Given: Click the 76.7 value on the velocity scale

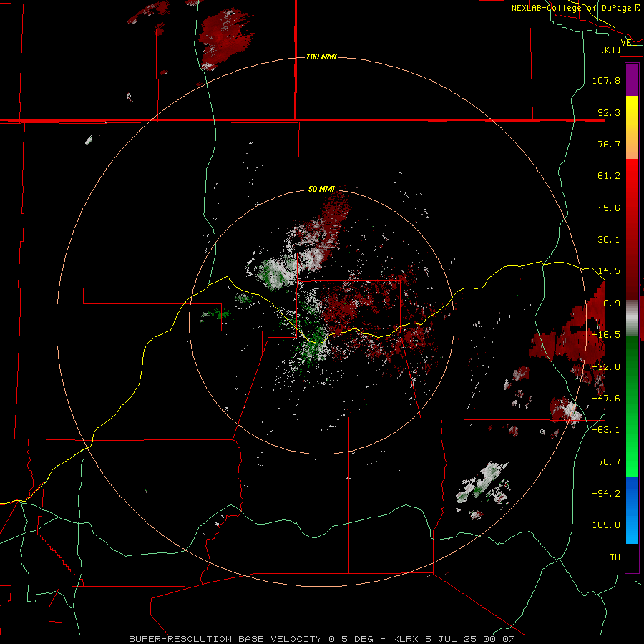Looking at the screenshot, I should (x=609, y=144).
